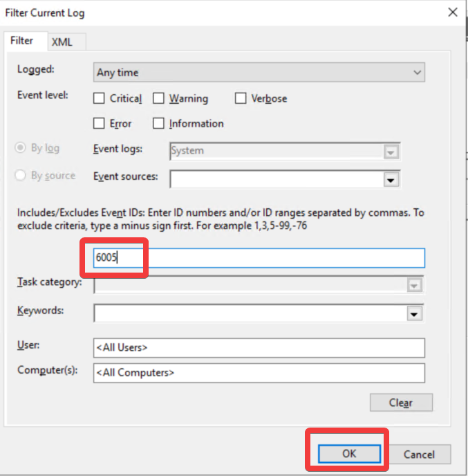Viewport: 468px width, 476px height.
Task: Select the Filter tab
Action: (22, 41)
